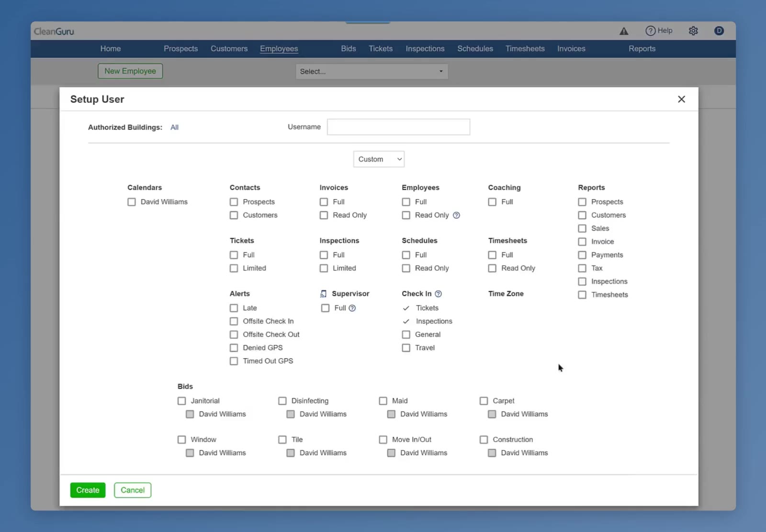Click the D user avatar icon
Screen dimensions: 766x532
719,31
